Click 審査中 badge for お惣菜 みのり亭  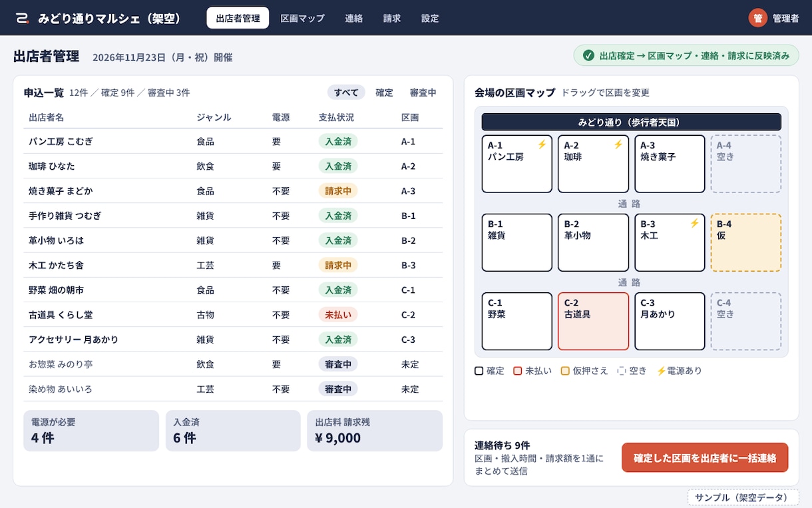(338, 364)
